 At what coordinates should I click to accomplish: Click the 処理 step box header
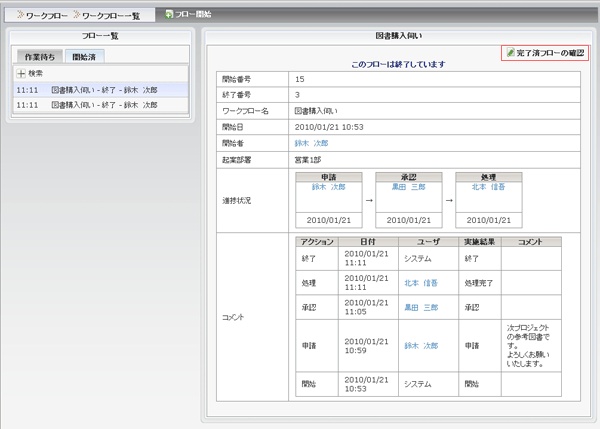[489, 177]
